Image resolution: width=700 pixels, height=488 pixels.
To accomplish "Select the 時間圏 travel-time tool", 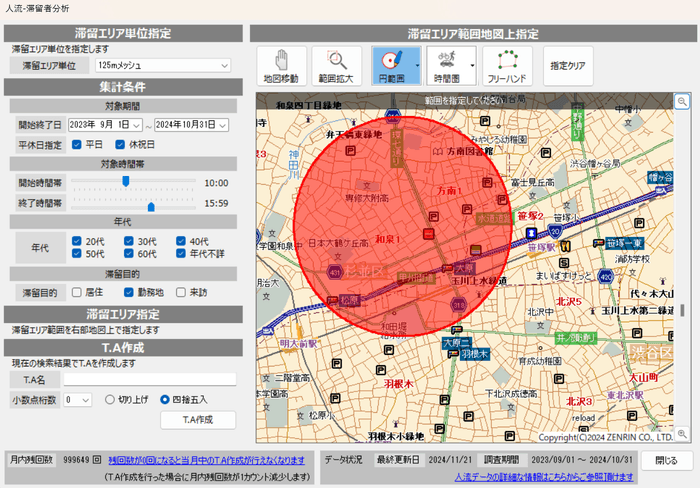I will [446, 65].
